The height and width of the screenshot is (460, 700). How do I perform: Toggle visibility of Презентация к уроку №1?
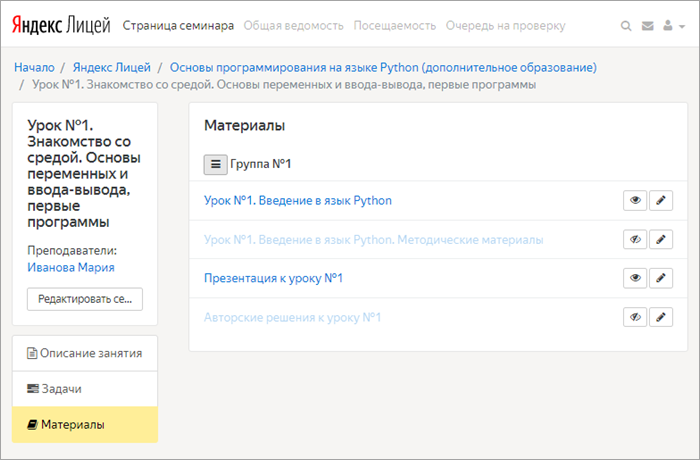click(x=635, y=278)
